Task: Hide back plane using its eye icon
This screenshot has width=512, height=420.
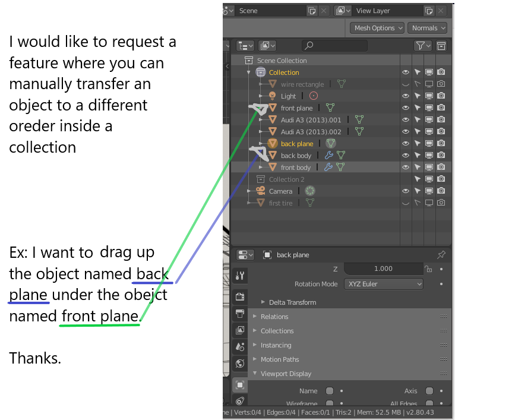Action: click(x=406, y=143)
